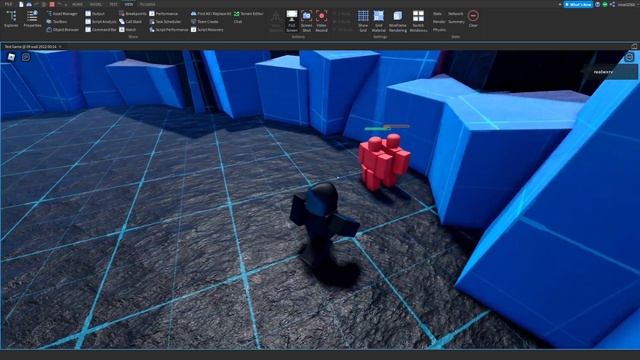
Task: Open the Task Scheduler window
Action: point(165,22)
